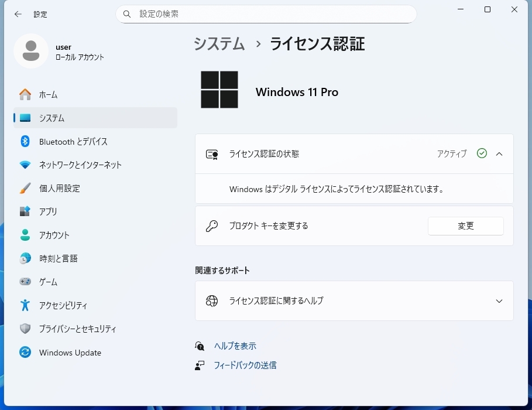Click the product key icon
This screenshot has height=410, width=532.
(212, 226)
